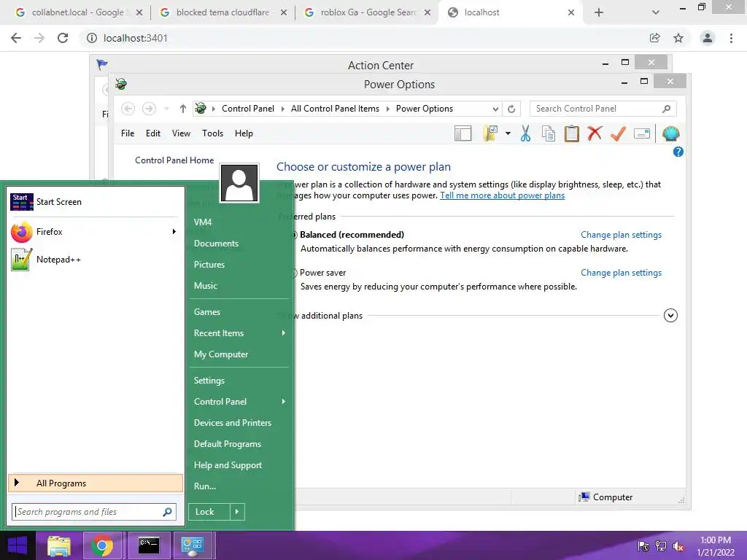Launch Notepad++ from start menu
Image resolution: width=747 pixels, height=560 pixels.
[96, 260]
